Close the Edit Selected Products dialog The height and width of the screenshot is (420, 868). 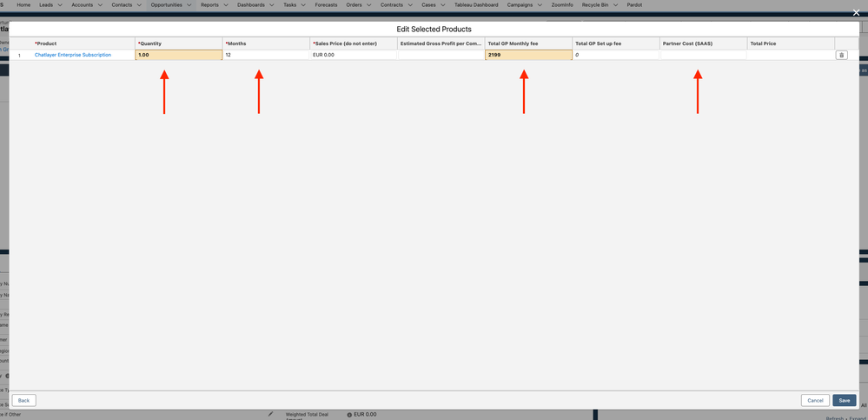tap(857, 13)
